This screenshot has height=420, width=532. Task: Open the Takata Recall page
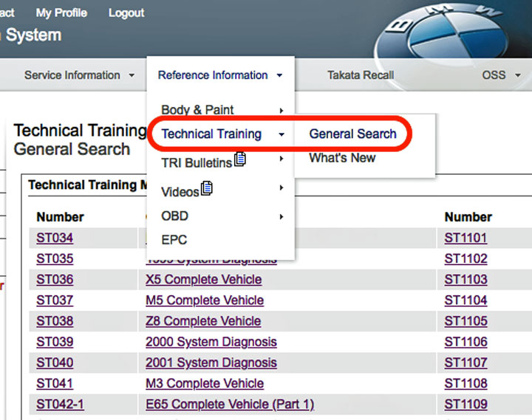(361, 75)
